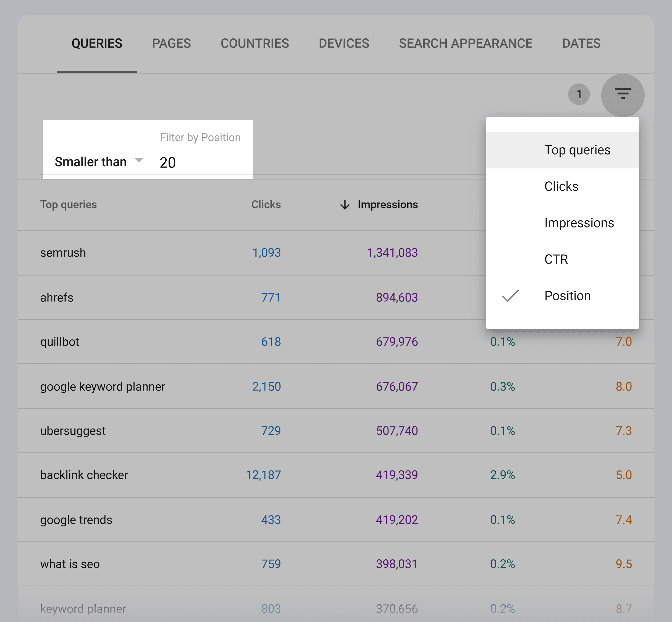Select clicks value 771 for ahrefs
This screenshot has width=672, height=622.
[x=271, y=297]
